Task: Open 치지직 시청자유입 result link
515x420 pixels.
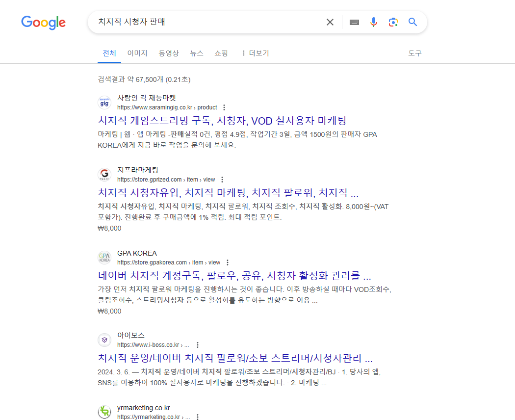Action: 228,193
